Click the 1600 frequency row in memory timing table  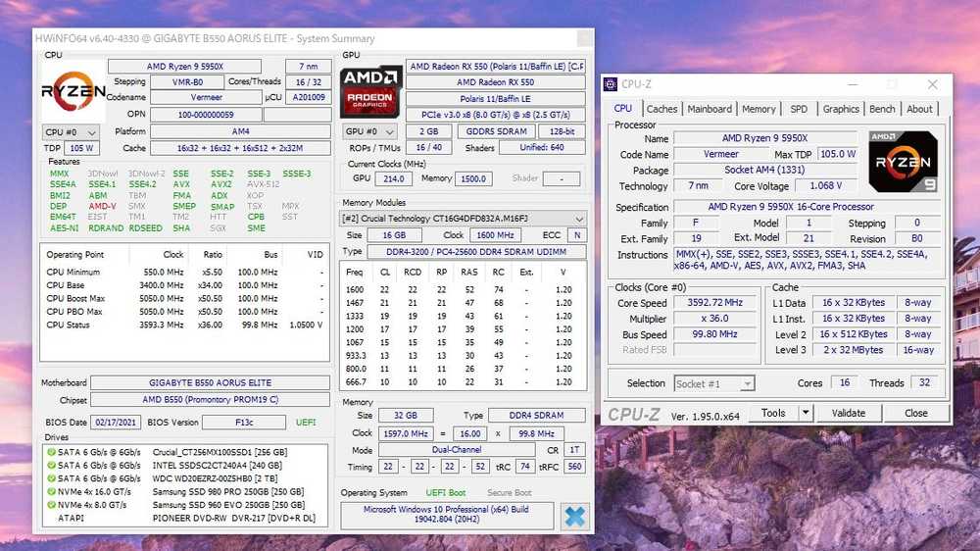click(x=462, y=289)
